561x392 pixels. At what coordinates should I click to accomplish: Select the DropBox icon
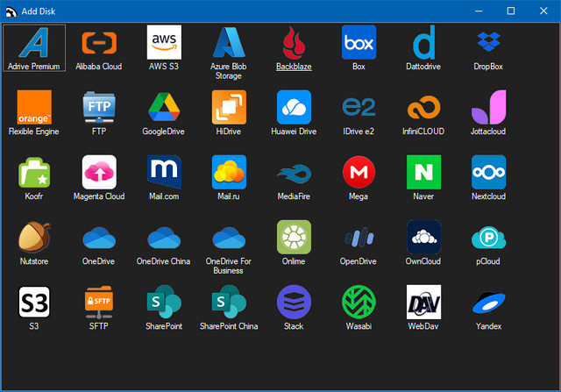pos(488,42)
